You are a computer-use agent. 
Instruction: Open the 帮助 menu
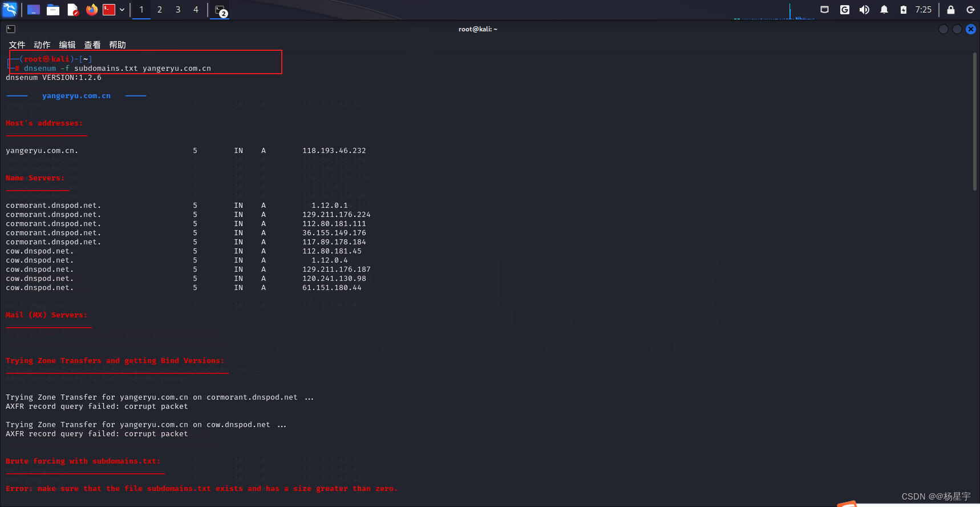118,45
